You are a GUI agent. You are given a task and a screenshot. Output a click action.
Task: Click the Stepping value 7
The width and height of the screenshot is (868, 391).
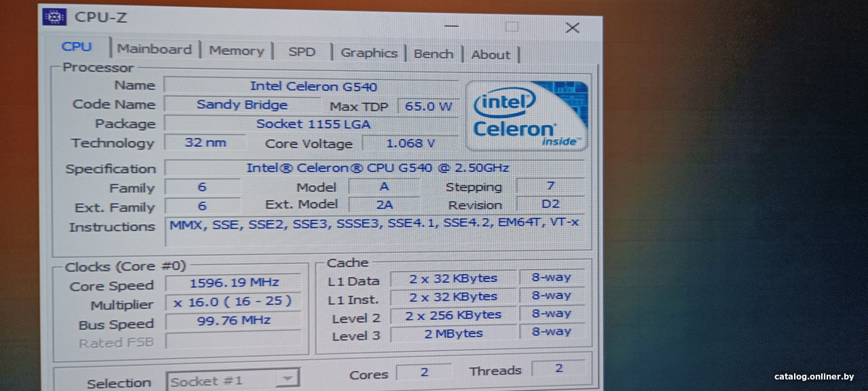point(550,186)
